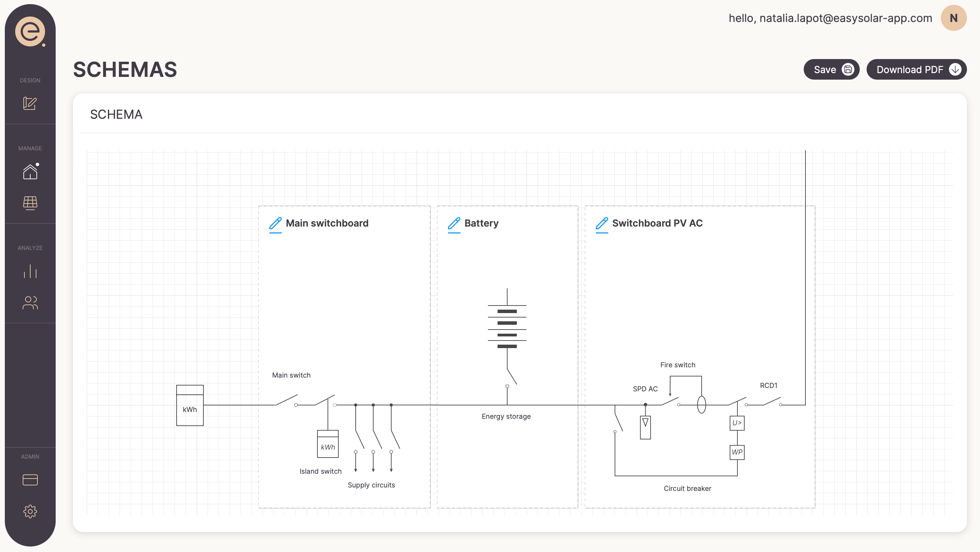Download the schema as PDF
Screen dimensions: 980x552
click(916, 69)
